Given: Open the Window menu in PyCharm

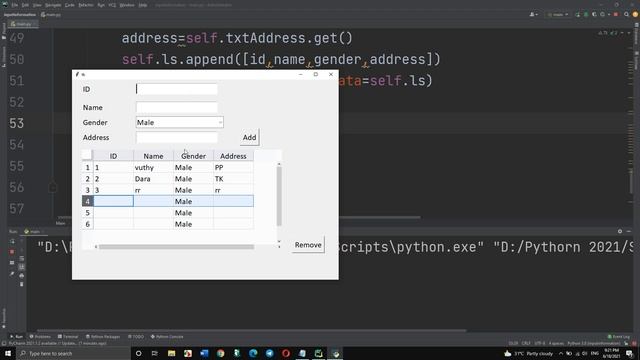Looking at the screenshot, I should point(127,5).
